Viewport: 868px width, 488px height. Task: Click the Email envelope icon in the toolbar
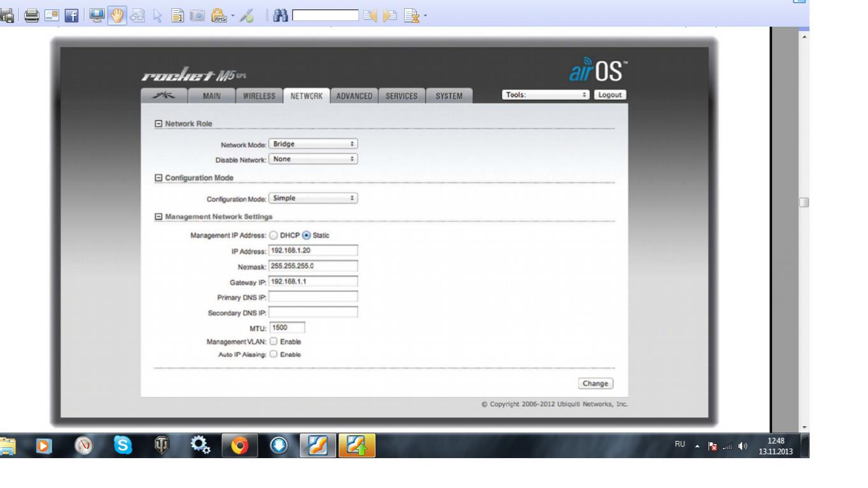pyautogui.click(x=52, y=15)
